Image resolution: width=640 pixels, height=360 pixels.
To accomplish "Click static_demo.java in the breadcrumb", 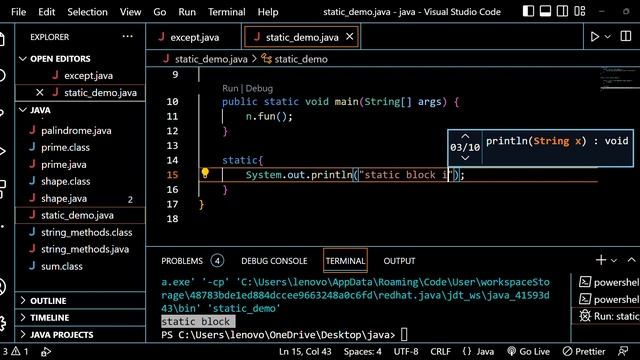I will [211, 59].
